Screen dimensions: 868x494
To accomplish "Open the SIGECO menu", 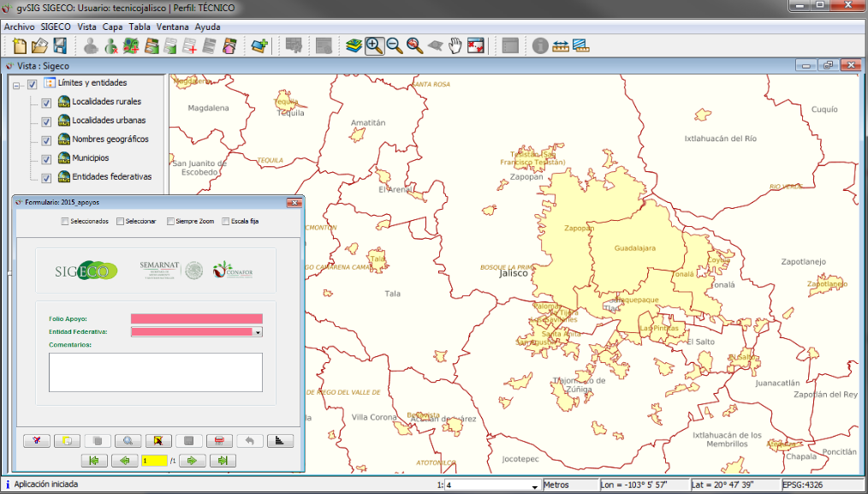I will point(56,27).
